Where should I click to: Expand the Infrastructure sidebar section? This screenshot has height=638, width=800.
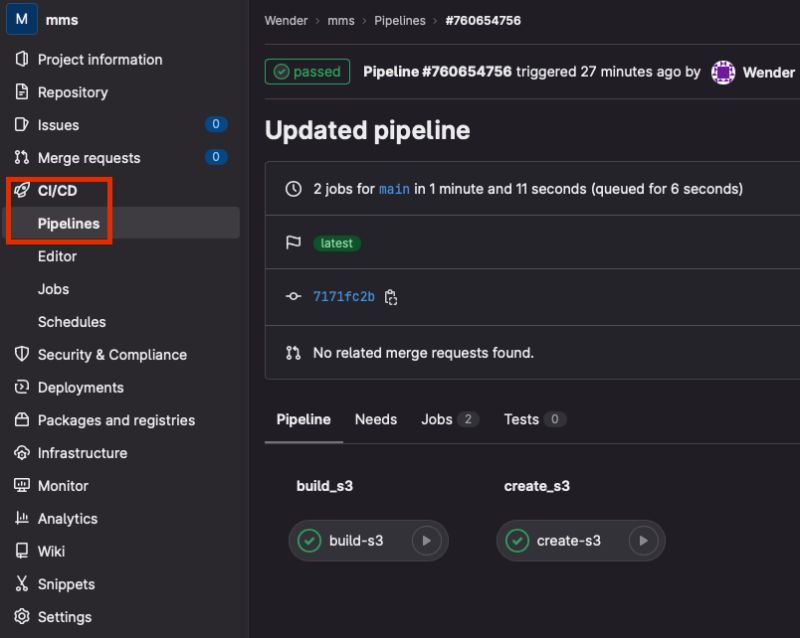pyautogui.click(x=82, y=453)
